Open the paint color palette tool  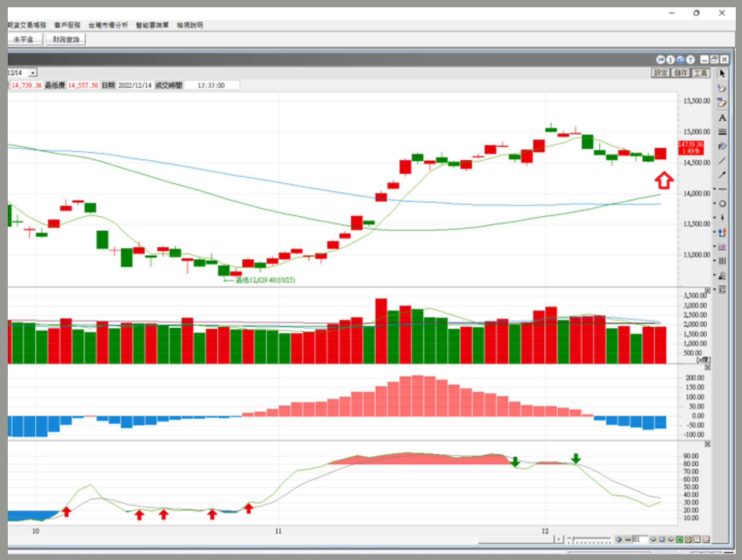click(x=722, y=146)
